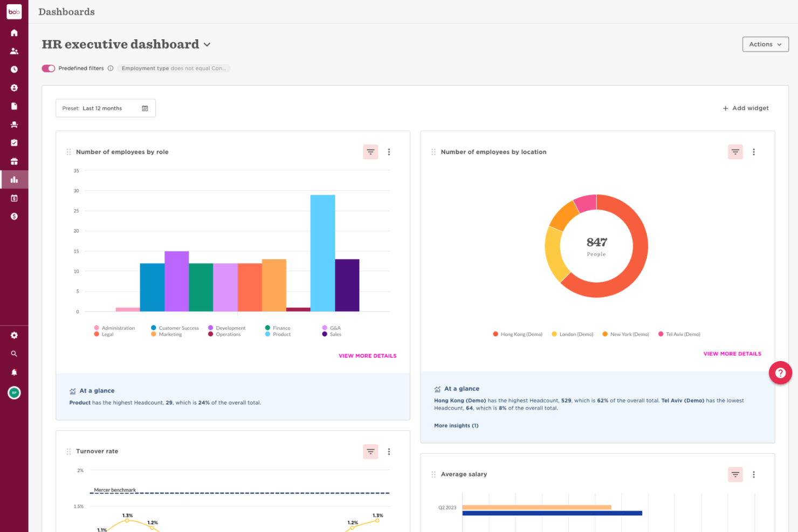Open three-dot menu on Turnover rate widget
The image size is (798, 532).
tap(389, 452)
